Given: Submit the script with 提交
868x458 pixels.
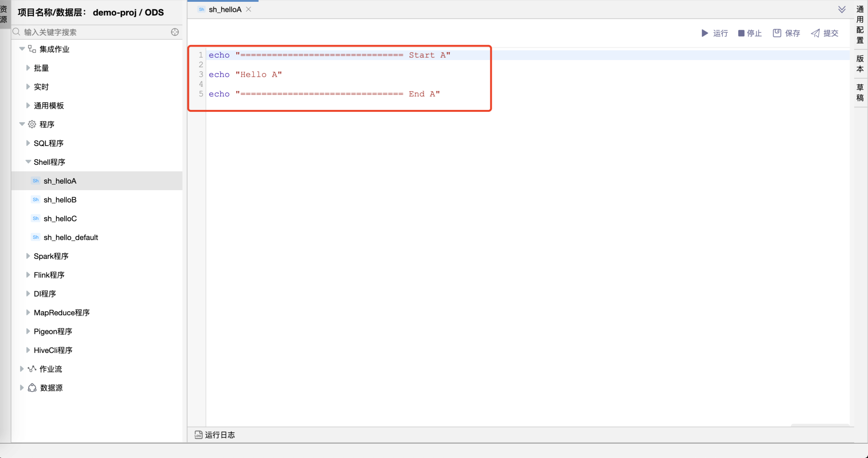Looking at the screenshot, I should point(824,33).
